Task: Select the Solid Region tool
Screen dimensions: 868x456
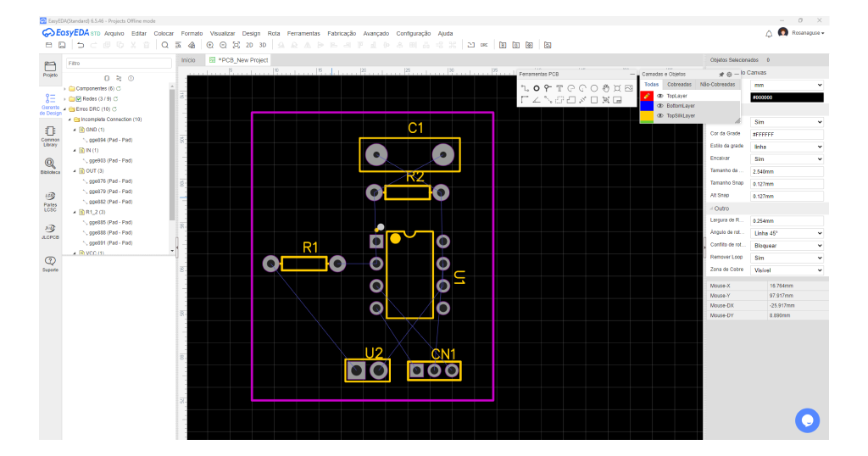Action: [x=570, y=100]
